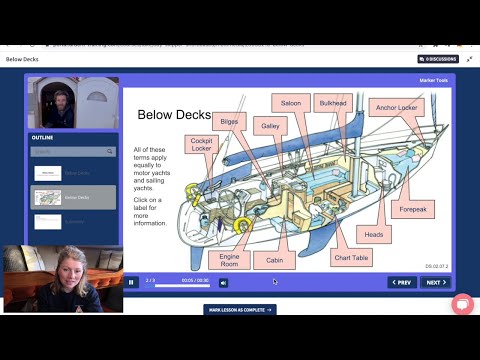Open the chat bubble widget
This screenshot has width=480, height=360.
pyautogui.click(x=462, y=304)
